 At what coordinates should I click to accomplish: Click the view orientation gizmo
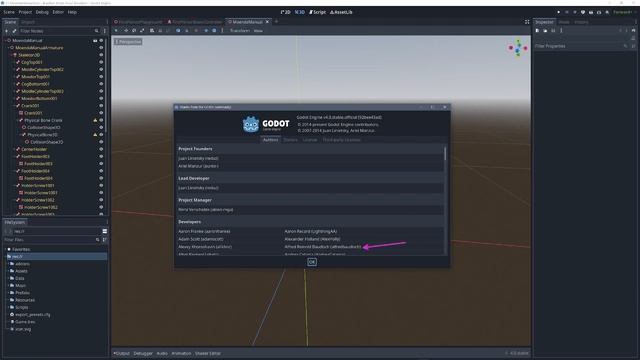pos(518,48)
